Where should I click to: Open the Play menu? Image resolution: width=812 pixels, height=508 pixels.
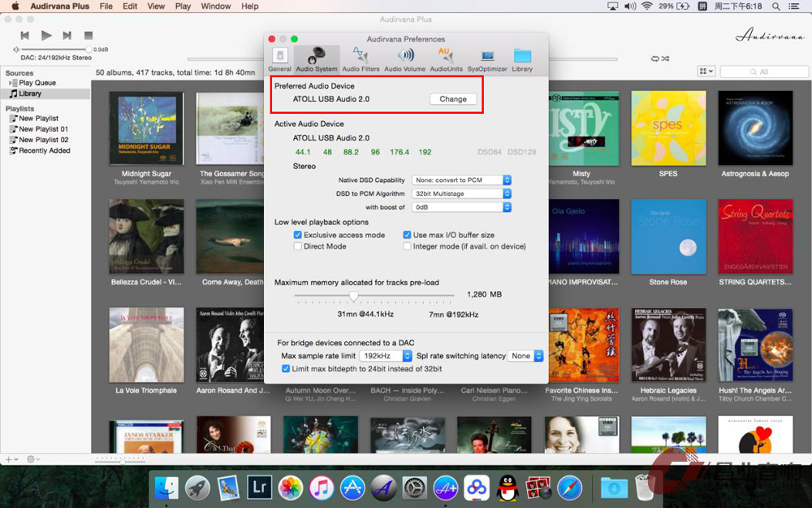(183, 7)
